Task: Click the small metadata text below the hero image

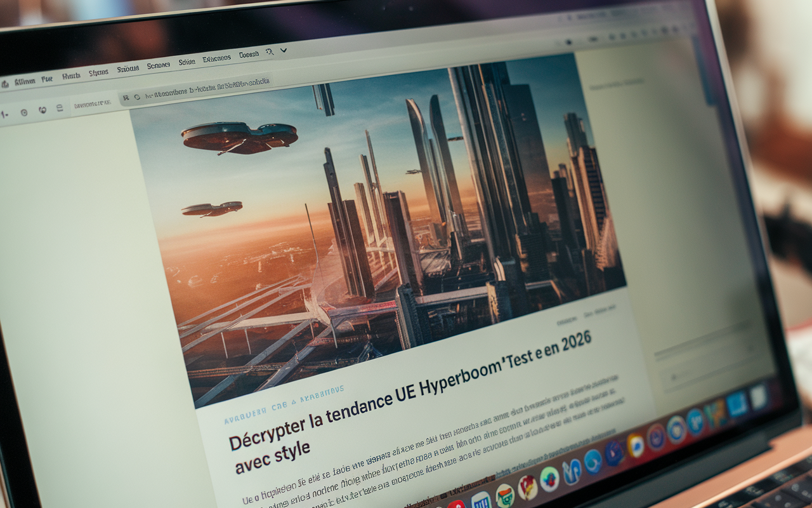Action: tap(586, 316)
